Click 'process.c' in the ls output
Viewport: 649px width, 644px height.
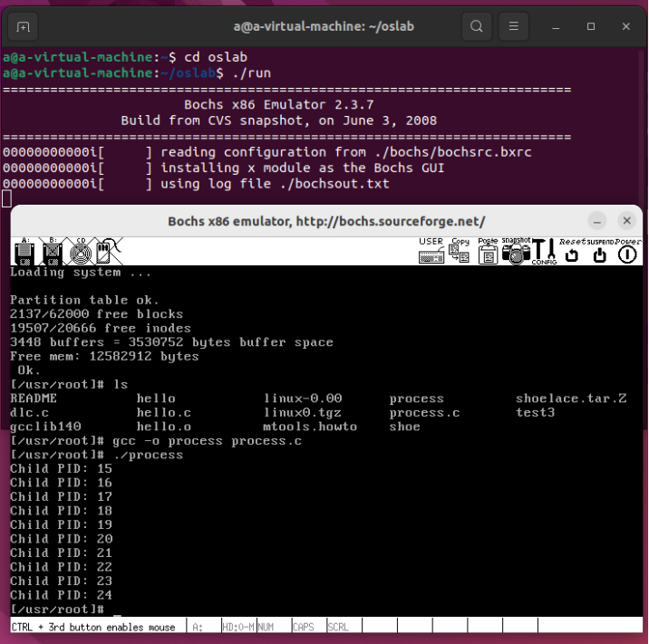pos(424,413)
